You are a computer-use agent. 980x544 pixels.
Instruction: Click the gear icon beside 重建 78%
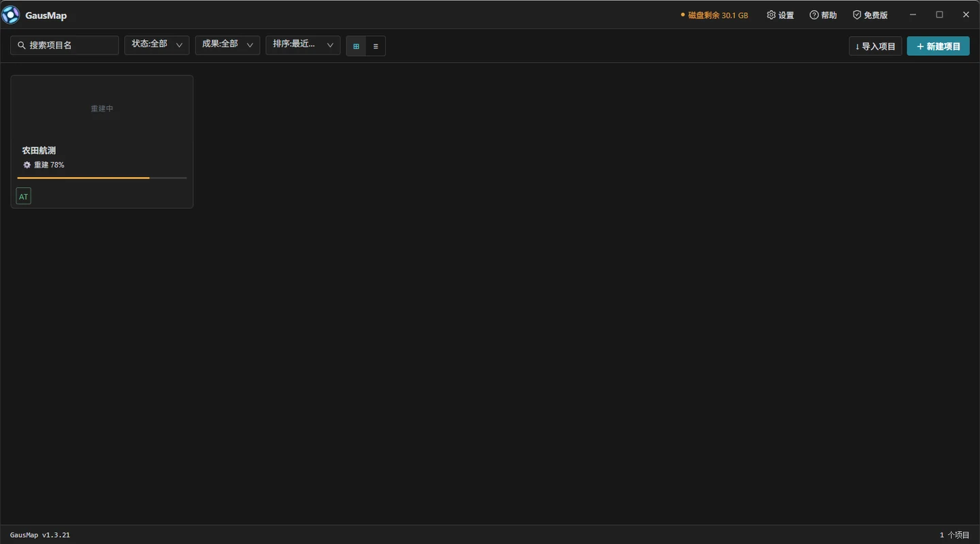click(27, 165)
